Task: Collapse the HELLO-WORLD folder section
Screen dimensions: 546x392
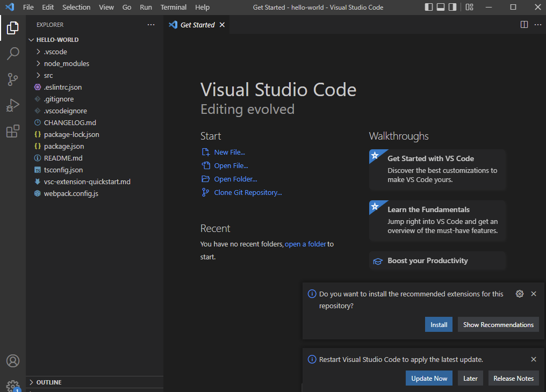Action: point(31,40)
